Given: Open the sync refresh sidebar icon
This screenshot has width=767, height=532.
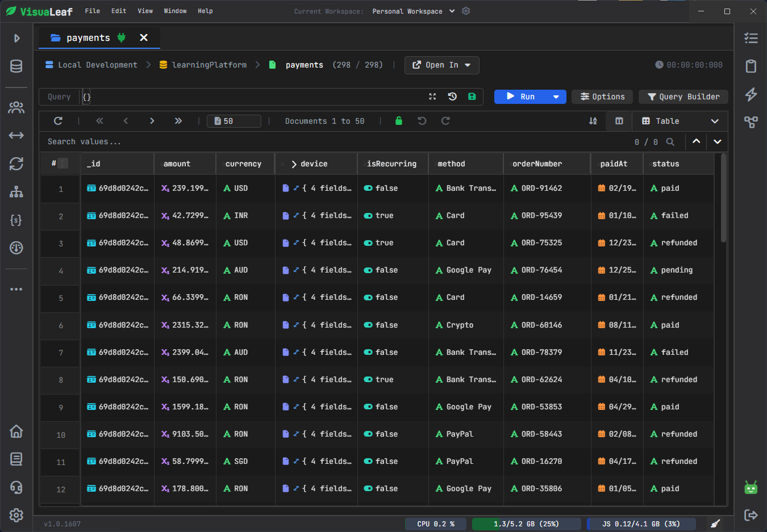Looking at the screenshot, I should tap(16, 164).
